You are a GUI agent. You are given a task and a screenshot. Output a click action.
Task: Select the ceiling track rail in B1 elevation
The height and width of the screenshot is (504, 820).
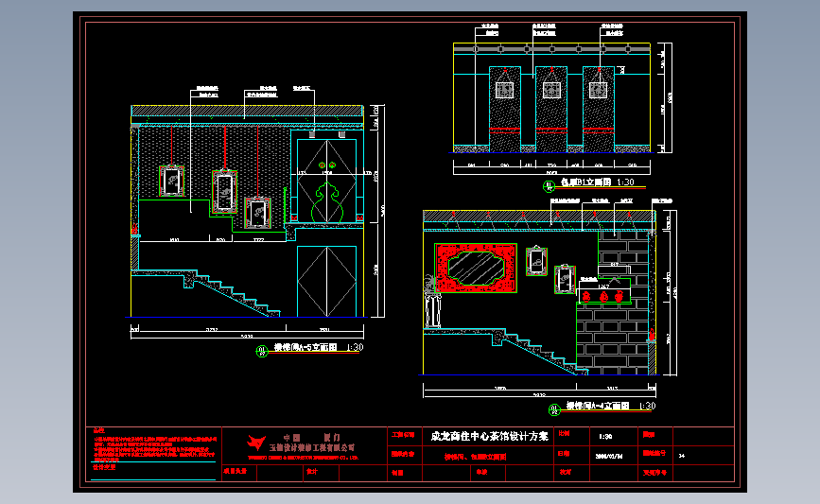pos(551,49)
